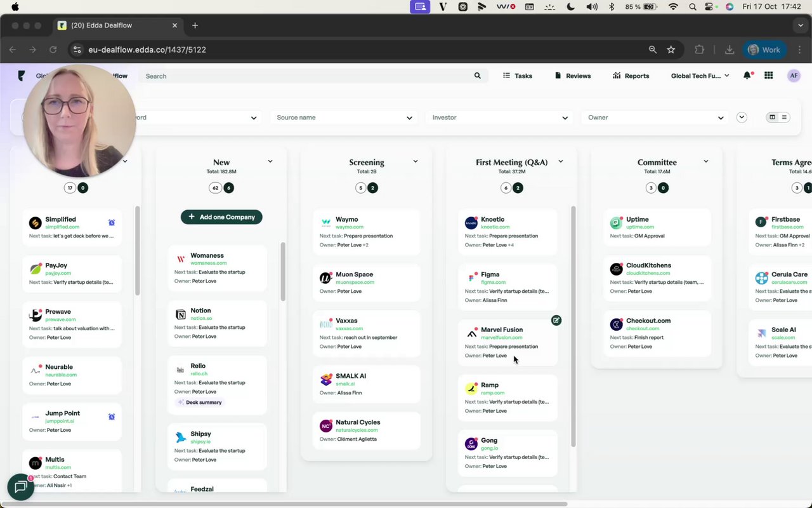This screenshot has height=508, width=812.
Task: Click the Firstbase company logo
Action: coord(762,222)
